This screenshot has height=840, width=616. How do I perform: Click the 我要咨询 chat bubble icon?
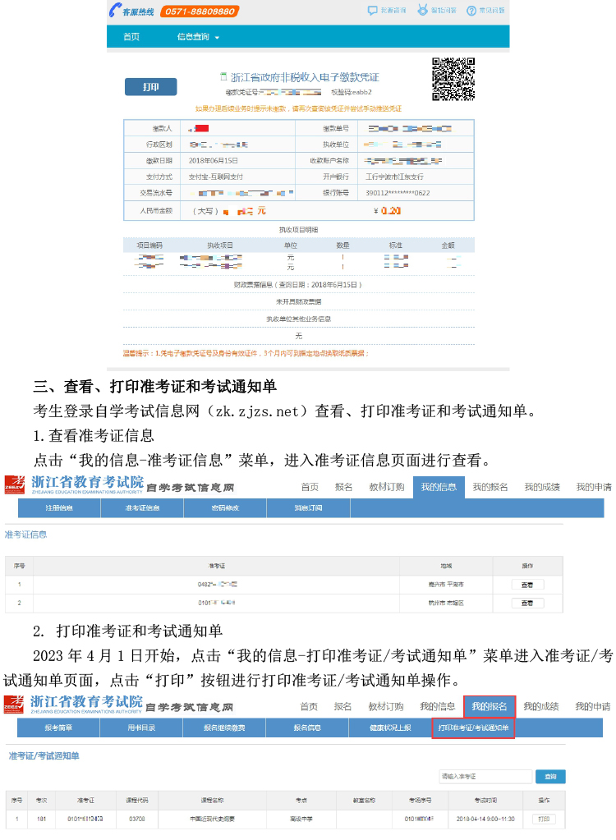pos(372,10)
